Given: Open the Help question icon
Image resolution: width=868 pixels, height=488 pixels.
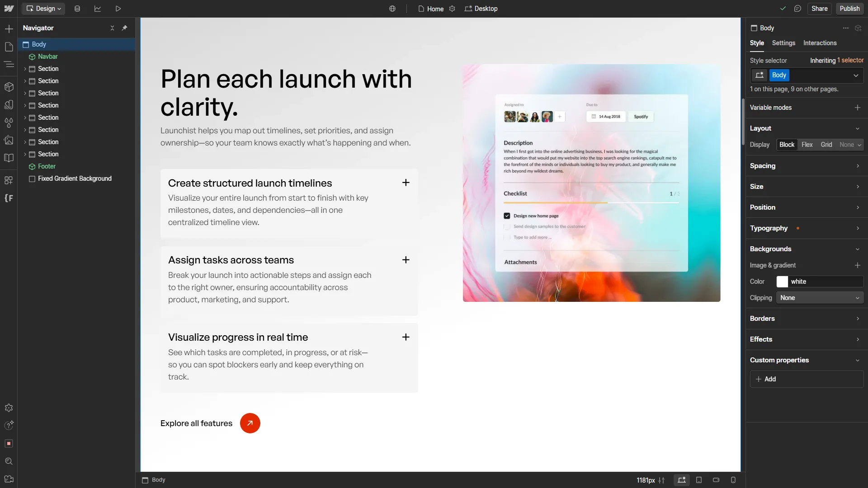Looking at the screenshot, I should [x=9, y=425].
